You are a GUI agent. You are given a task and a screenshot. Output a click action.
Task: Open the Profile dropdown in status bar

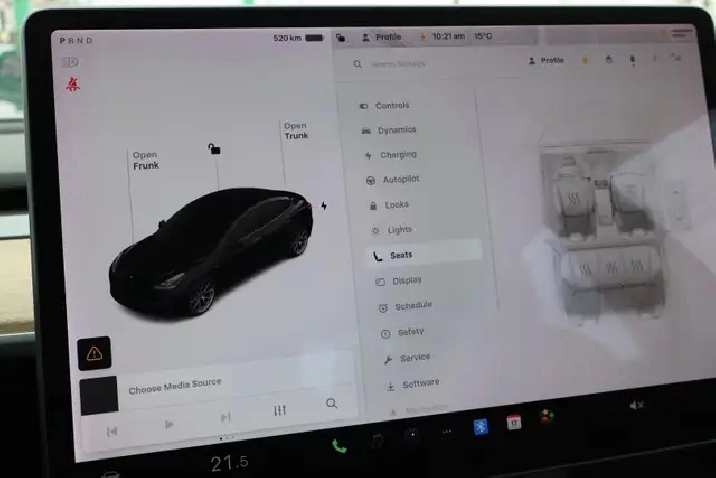pyautogui.click(x=382, y=37)
